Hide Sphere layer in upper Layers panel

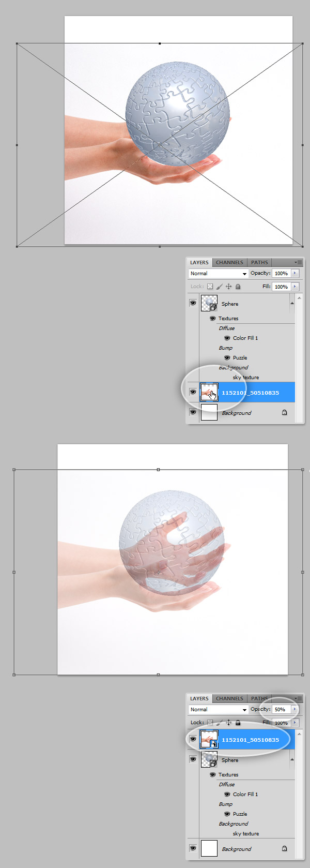(x=193, y=304)
